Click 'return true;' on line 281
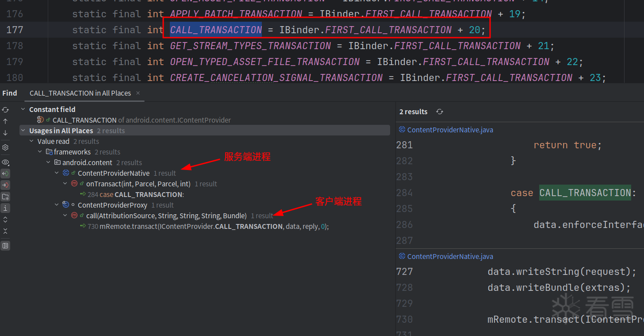Screen dimensions: 644x336 (x=568, y=145)
